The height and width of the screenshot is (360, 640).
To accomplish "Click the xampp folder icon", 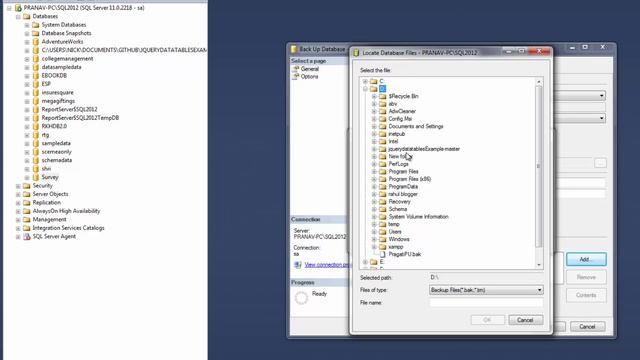I will pos(382,247).
